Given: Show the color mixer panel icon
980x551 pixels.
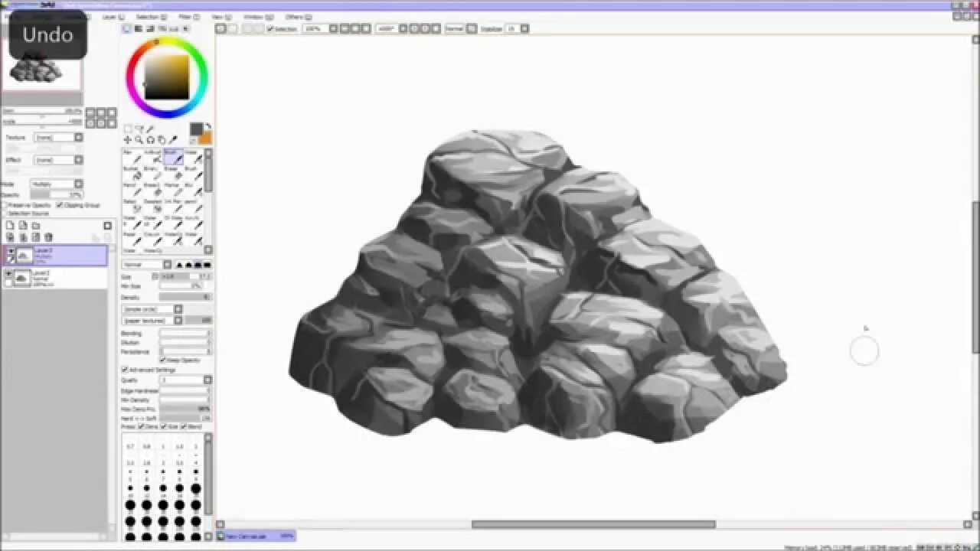Looking at the screenshot, I should (x=162, y=28).
